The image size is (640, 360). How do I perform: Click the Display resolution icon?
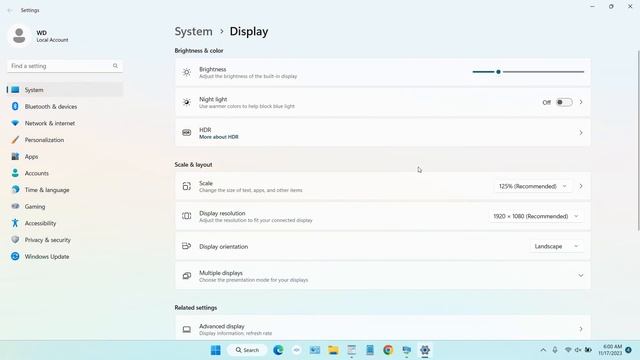coord(187,216)
